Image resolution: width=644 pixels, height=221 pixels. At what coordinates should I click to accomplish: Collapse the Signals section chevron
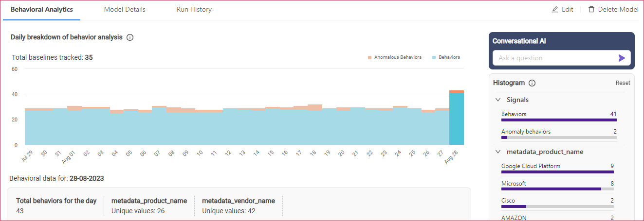click(498, 100)
